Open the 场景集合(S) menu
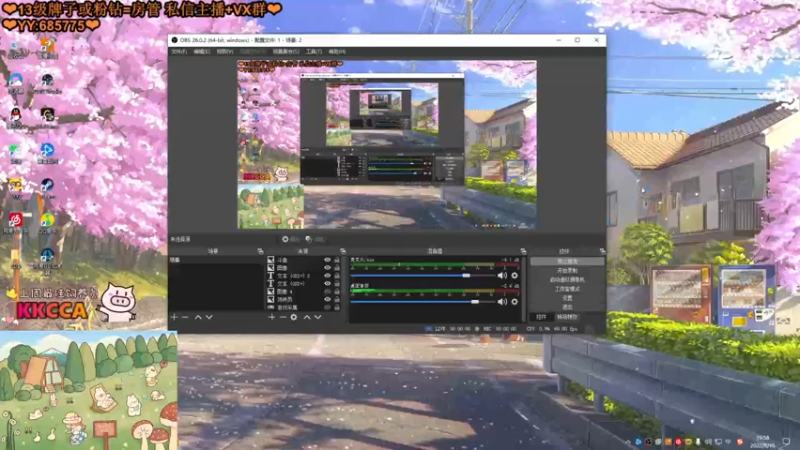This screenshot has height=450, width=800. (x=286, y=52)
